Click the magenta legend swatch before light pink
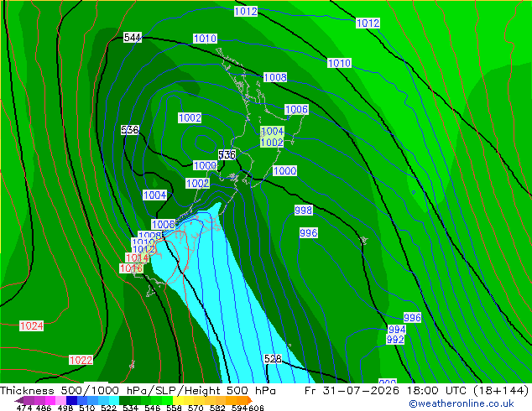This screenshot has height=411, width=532. (x=50, y=400)
